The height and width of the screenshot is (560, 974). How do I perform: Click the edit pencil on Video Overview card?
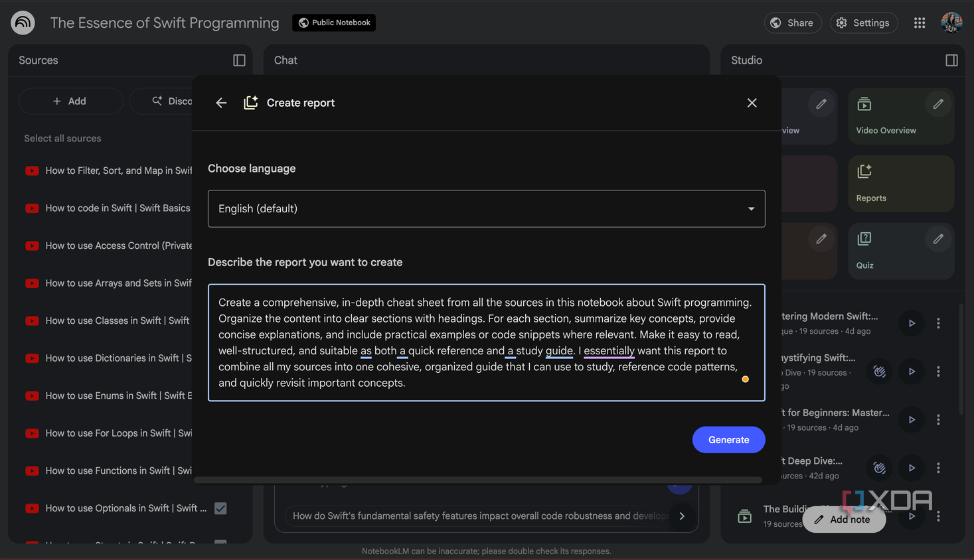(x=938, y=104)
